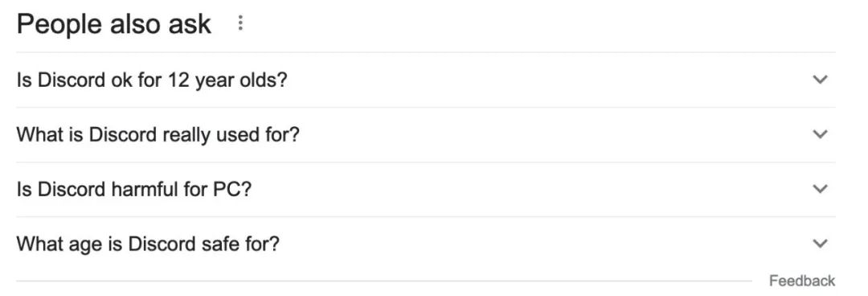Show the answer to the first Discord question
The height and width of the screenshot is (296, 868).
point(426,80)
